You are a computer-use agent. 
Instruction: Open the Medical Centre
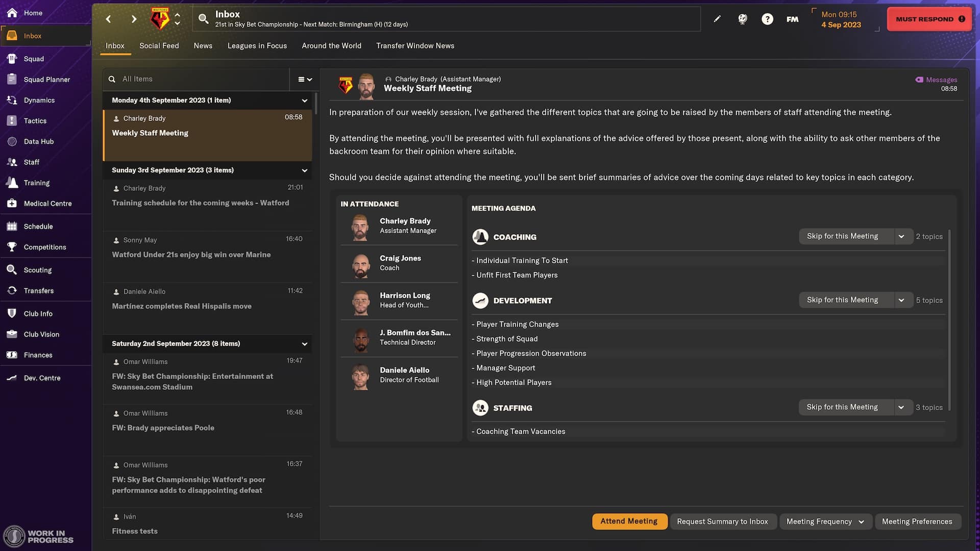48,203
